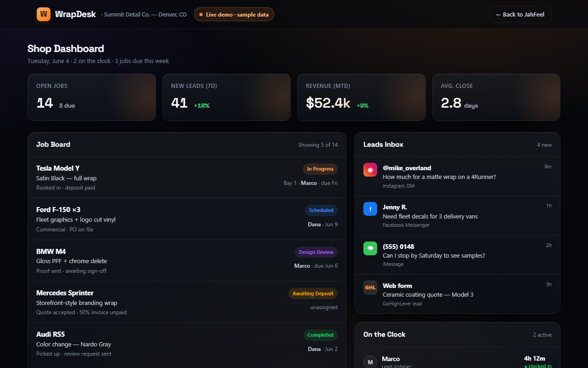
Task: Click the @mike_overland lead name
Action: (x=407, y=168)
